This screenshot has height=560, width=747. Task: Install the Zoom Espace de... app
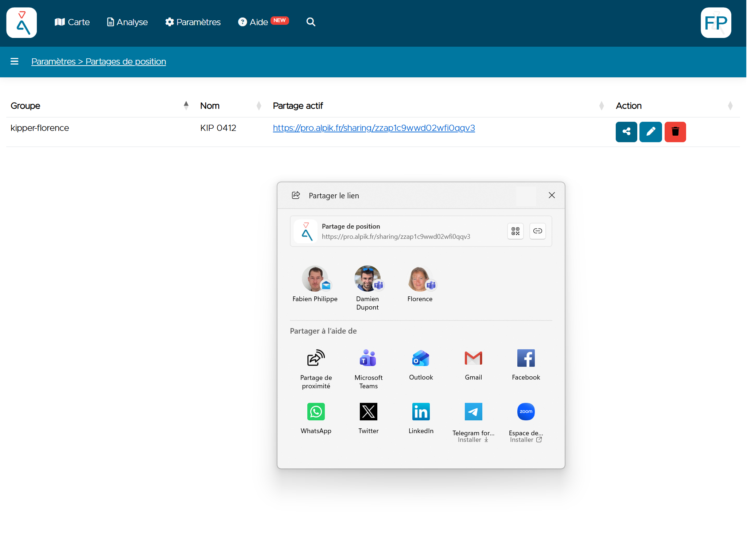(x=526, y=423)
